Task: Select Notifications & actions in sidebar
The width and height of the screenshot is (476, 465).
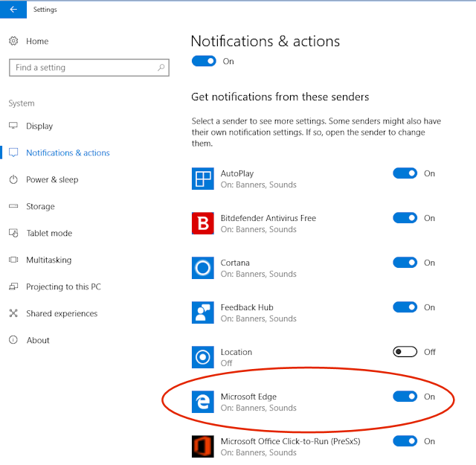Action: click(x=68, y=153)
